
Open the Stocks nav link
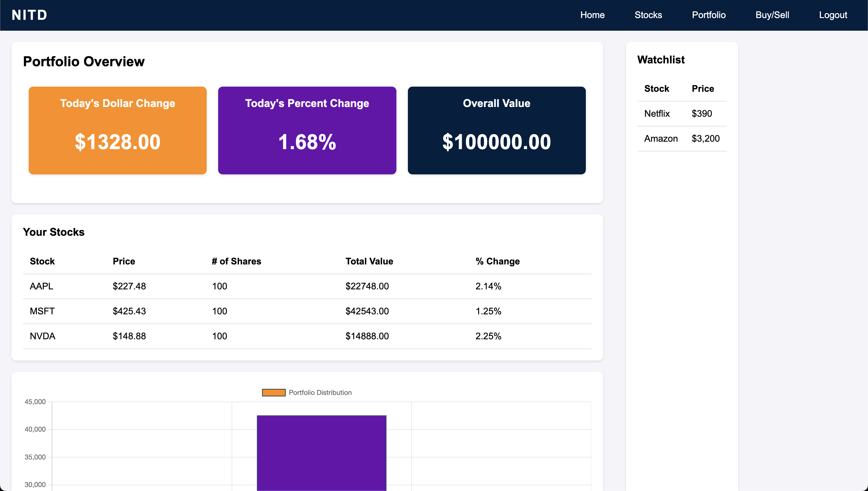click(648, 15)
